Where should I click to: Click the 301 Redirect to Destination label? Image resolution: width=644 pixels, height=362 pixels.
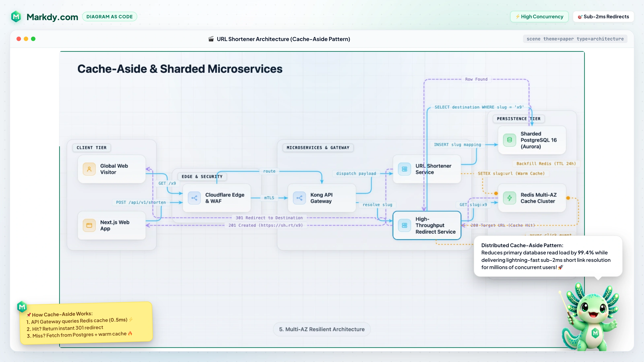[269, 218]
